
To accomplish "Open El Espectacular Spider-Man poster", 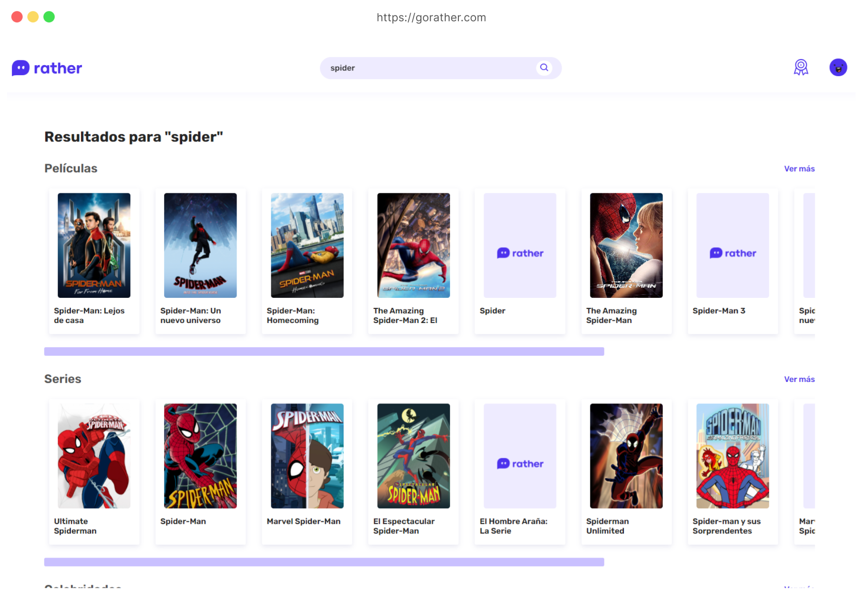I will point(414,456).
